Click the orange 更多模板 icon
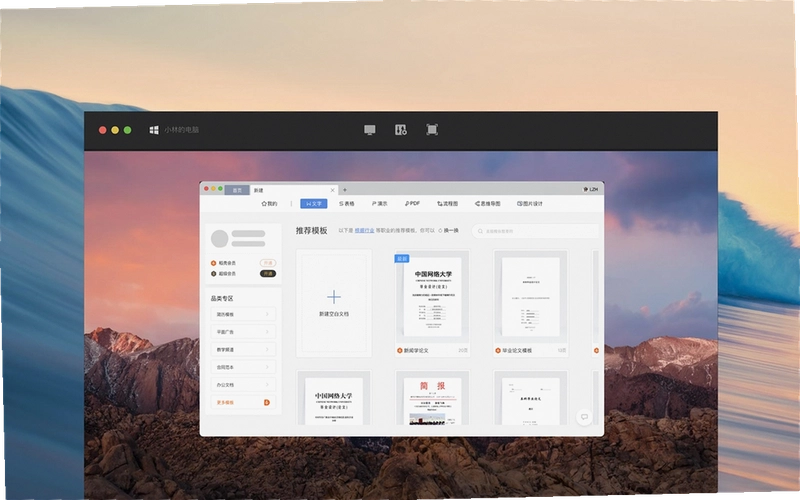800x500 pixels. 266,403
